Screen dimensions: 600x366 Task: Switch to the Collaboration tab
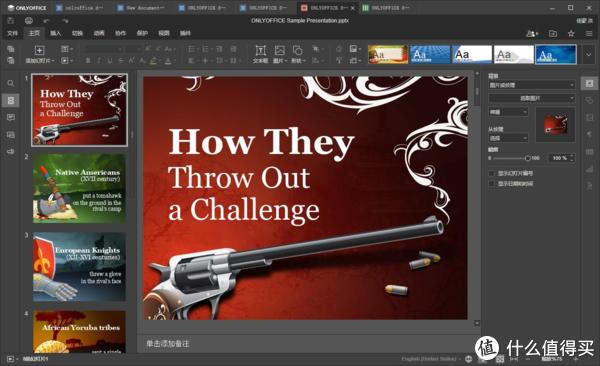121,34
